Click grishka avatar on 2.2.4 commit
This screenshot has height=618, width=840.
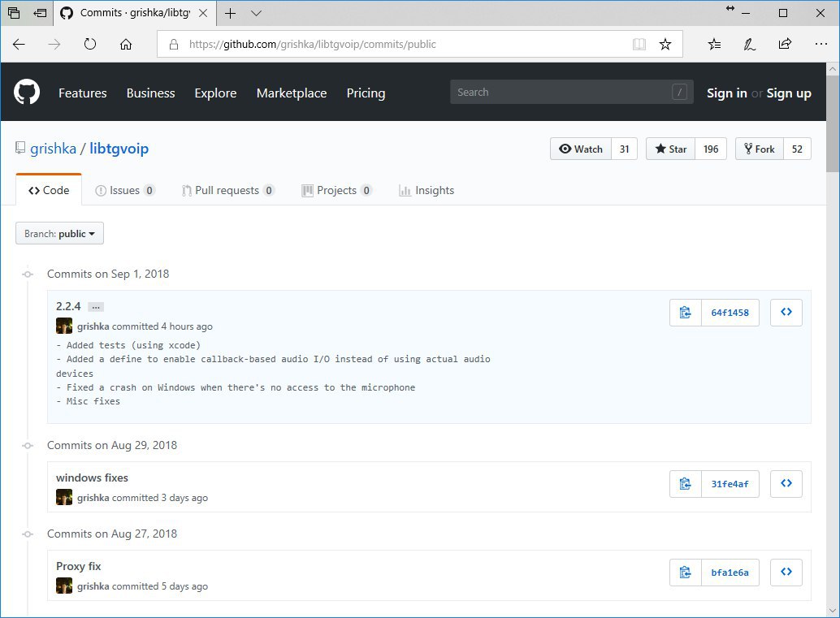click(63, 326)
